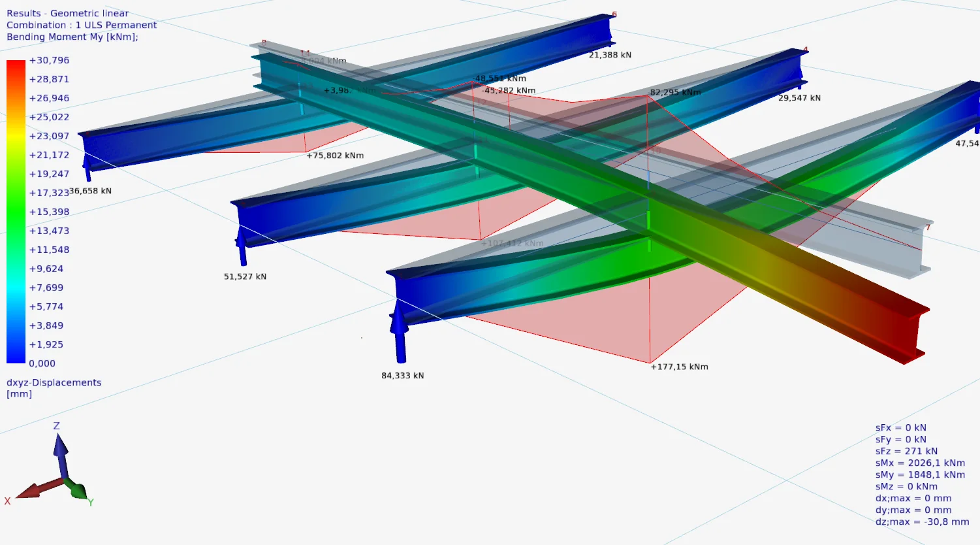Select legend value +21,172
Screen dimensions: 980x545
click(x=49, y=155)
